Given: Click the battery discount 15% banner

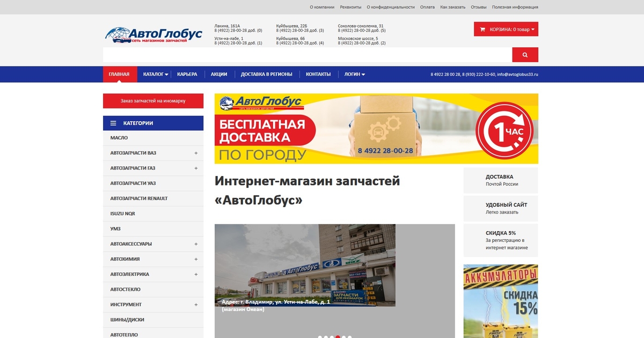Looking at the screenshot, I should [x=501, y=301].
